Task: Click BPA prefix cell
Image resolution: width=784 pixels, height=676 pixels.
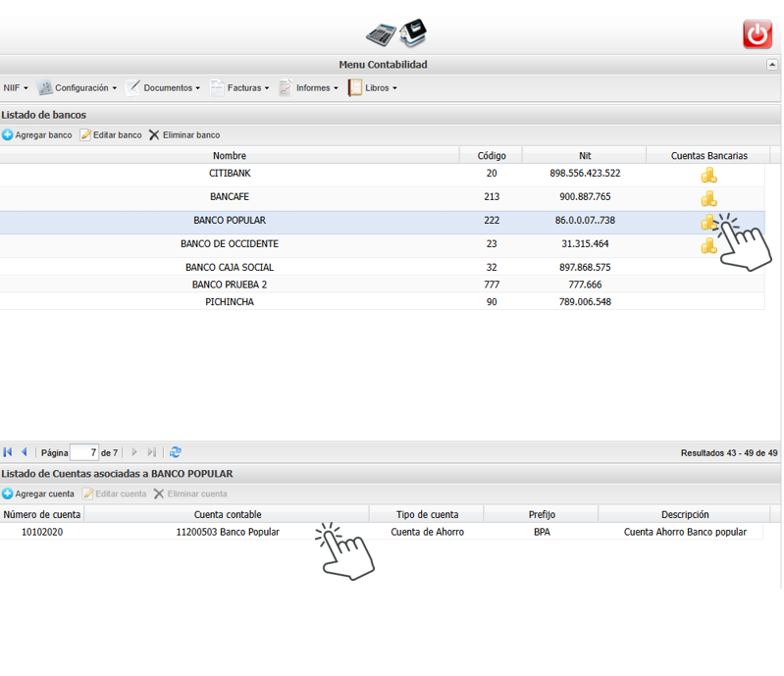Action: tap(542, 532)
